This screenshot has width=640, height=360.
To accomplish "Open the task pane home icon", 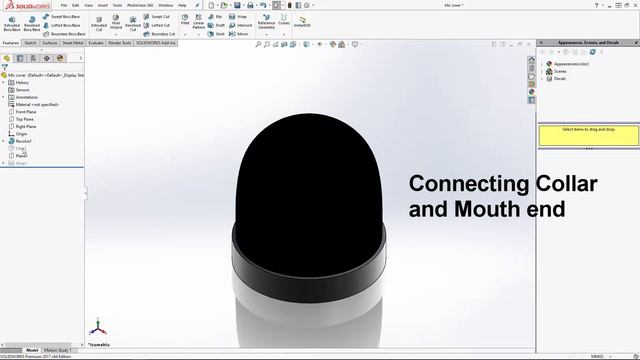I will (x=531, y=60).
